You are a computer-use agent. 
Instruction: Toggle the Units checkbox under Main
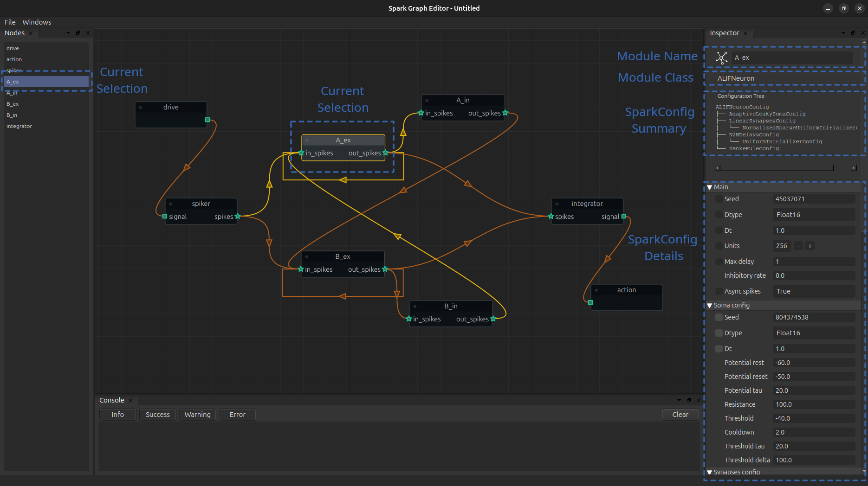tap(719, 246)
